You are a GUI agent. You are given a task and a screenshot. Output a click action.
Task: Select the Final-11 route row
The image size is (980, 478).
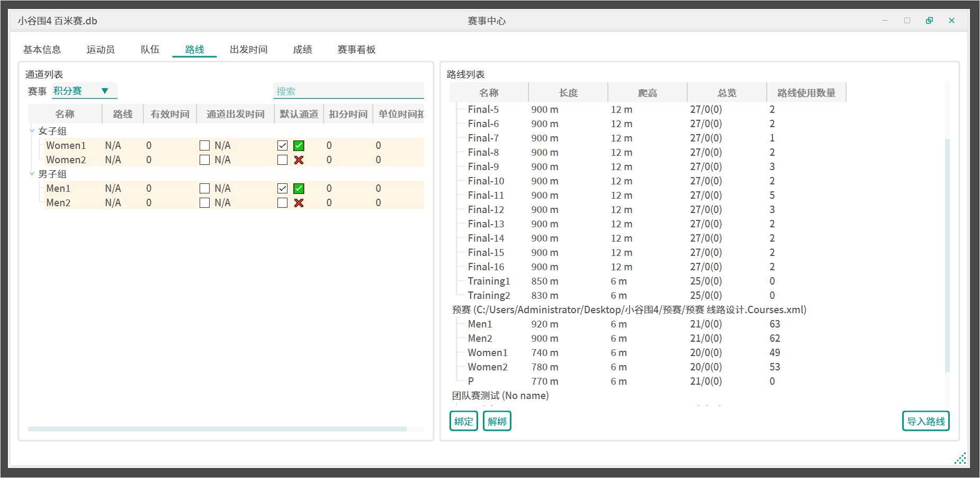[x=486, y=196]
